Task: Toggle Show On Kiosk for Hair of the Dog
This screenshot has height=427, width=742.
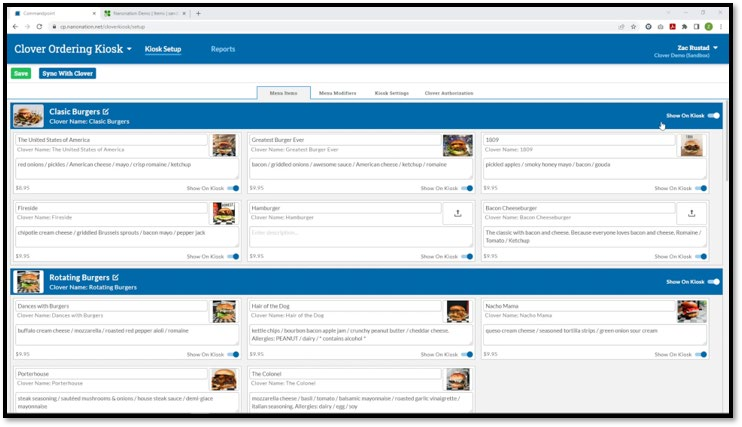Action: click(x=467, y=355)
